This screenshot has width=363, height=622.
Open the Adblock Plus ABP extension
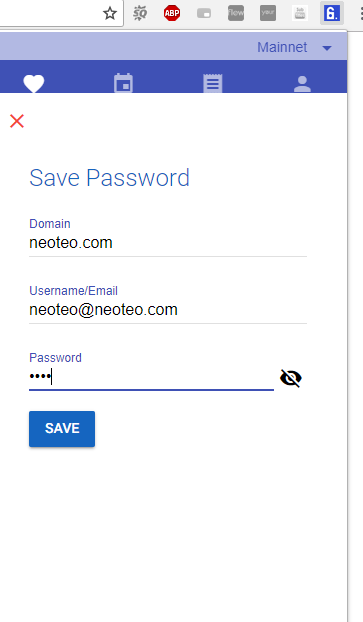pyautogui.click(x=172, y=13)
